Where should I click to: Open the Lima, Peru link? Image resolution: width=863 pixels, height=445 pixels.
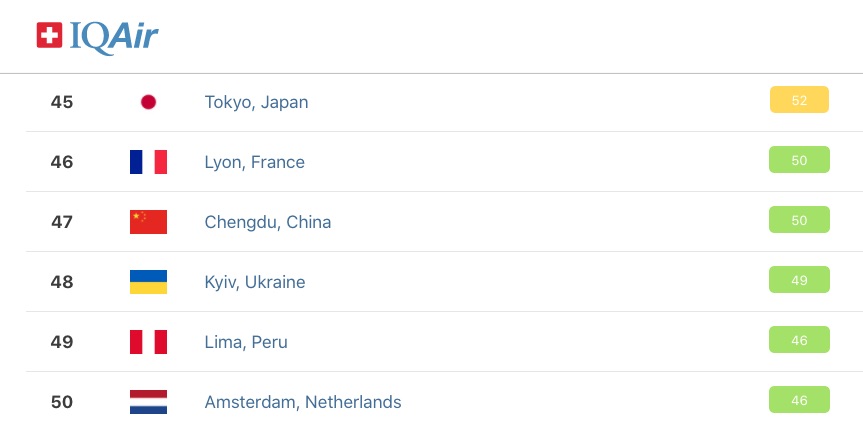[246, 342]
